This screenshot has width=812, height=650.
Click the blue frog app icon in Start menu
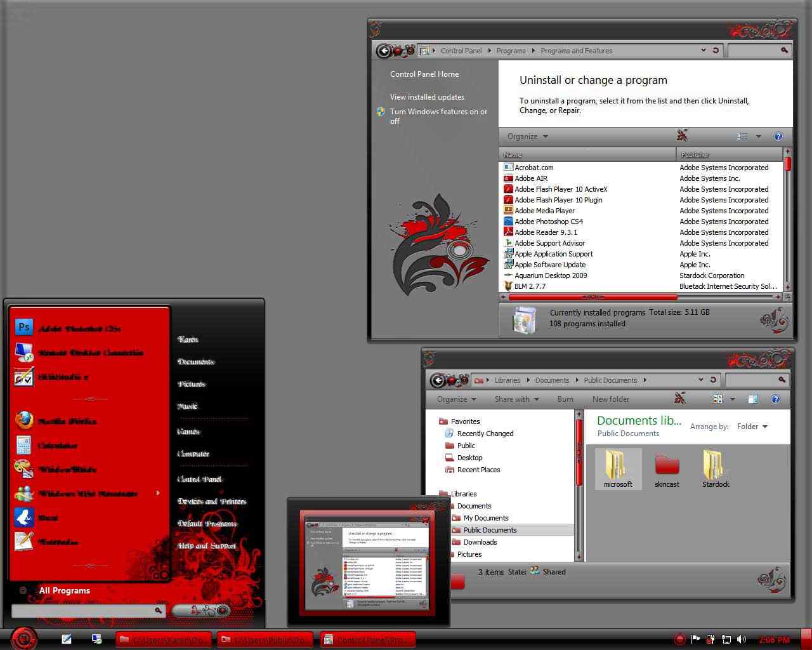tap(23, 517)
